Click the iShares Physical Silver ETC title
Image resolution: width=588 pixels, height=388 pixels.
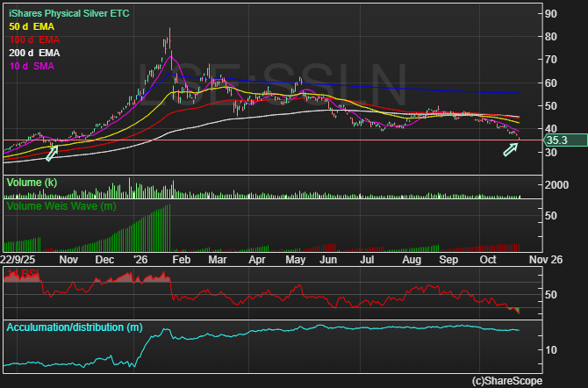[x=69, y=13]
